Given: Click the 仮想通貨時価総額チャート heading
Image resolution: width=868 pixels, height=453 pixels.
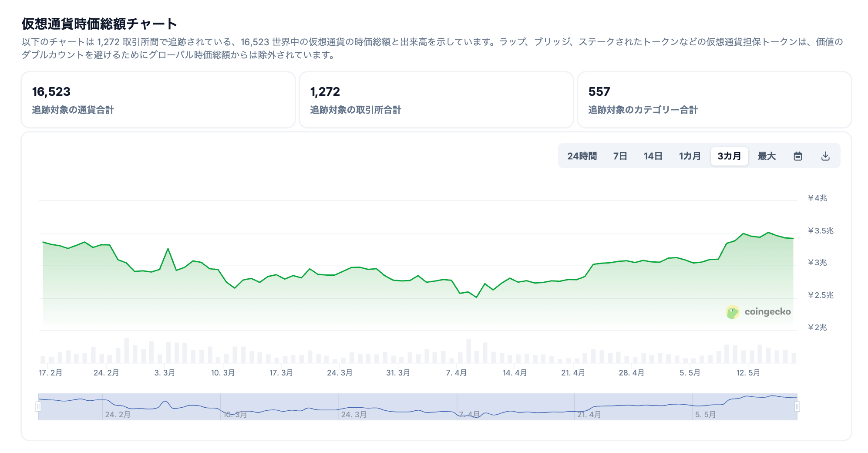Looking at the screenshot, I should click(x=99, y=24).
